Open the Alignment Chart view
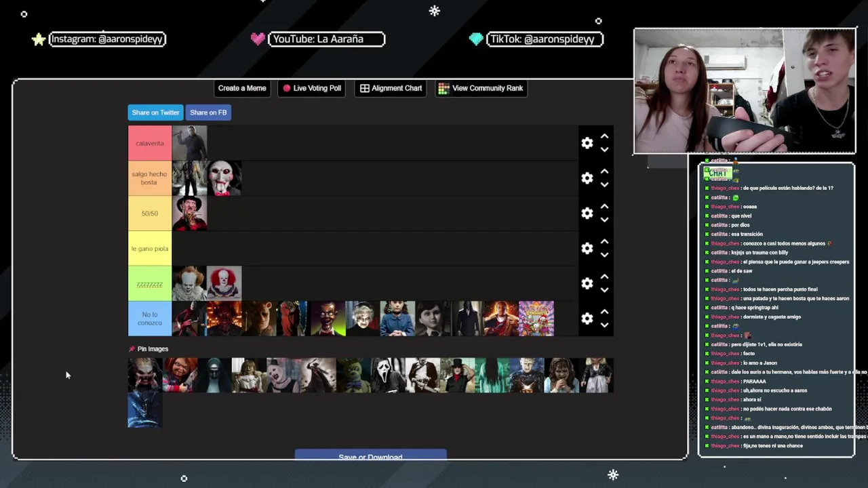This screenshot has height=488, width=868. pos(391,88)
